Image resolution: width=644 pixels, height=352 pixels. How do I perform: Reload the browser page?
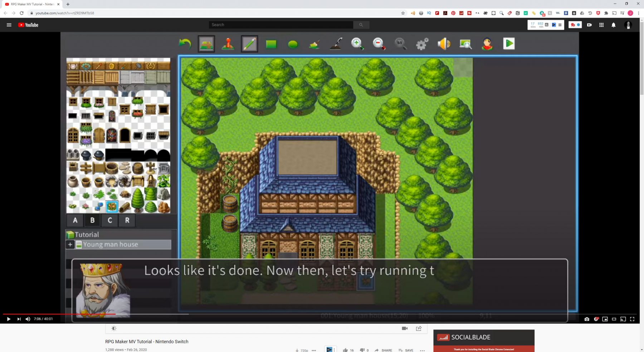pyautogui.click(x=21, y=13)
